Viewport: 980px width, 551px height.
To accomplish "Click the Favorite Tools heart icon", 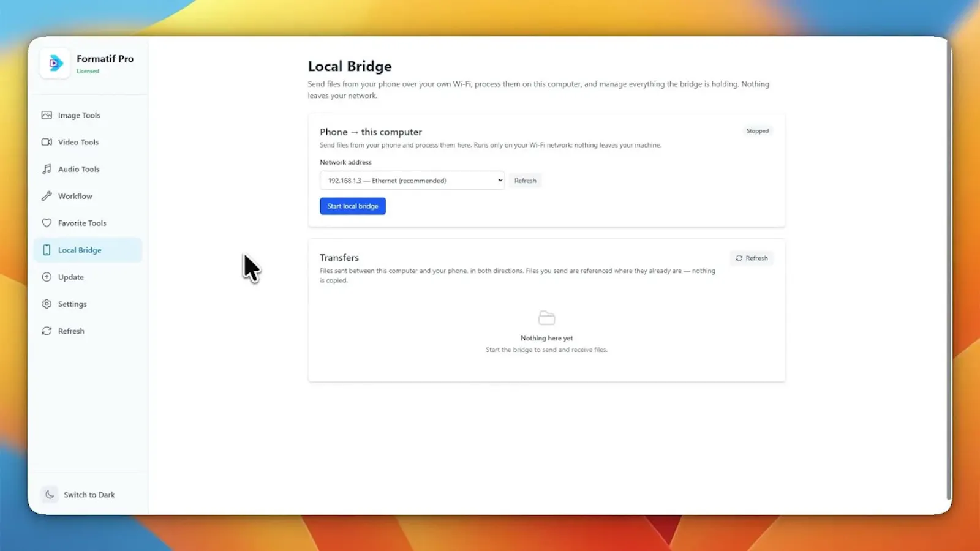I will (x=47, y=223).
